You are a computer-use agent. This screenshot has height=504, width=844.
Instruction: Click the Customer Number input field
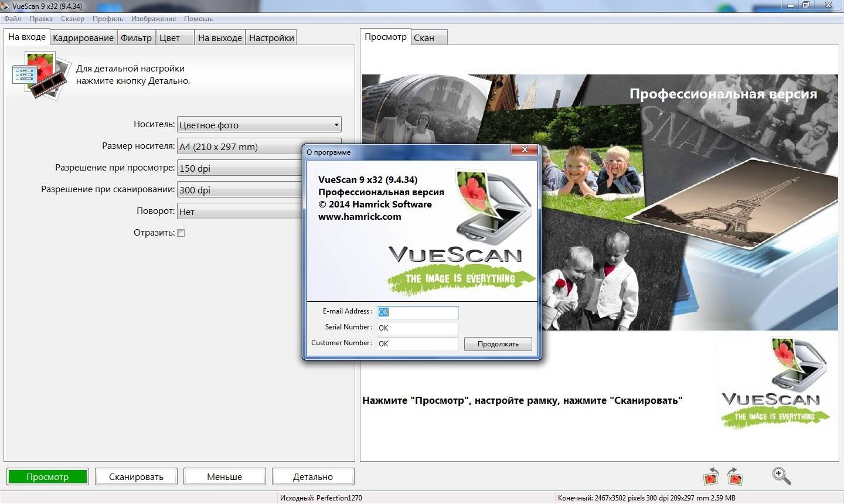pos(417,343)
